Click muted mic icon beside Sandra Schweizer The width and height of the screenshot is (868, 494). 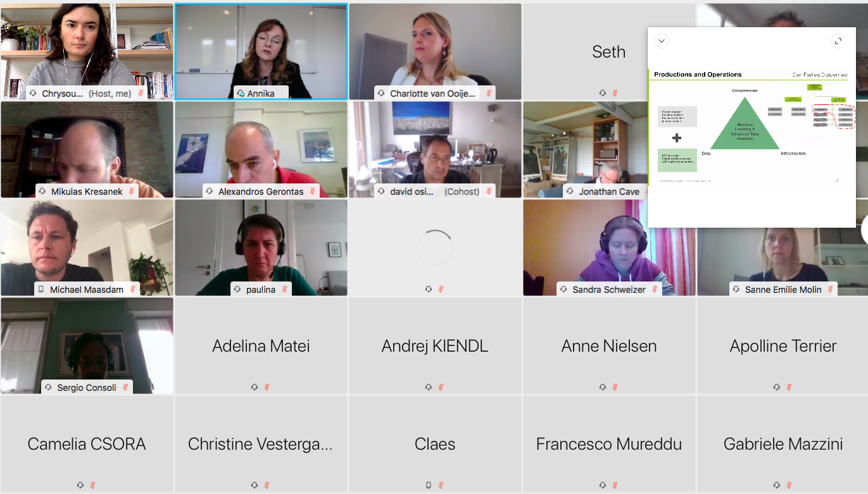coord(654,289)
